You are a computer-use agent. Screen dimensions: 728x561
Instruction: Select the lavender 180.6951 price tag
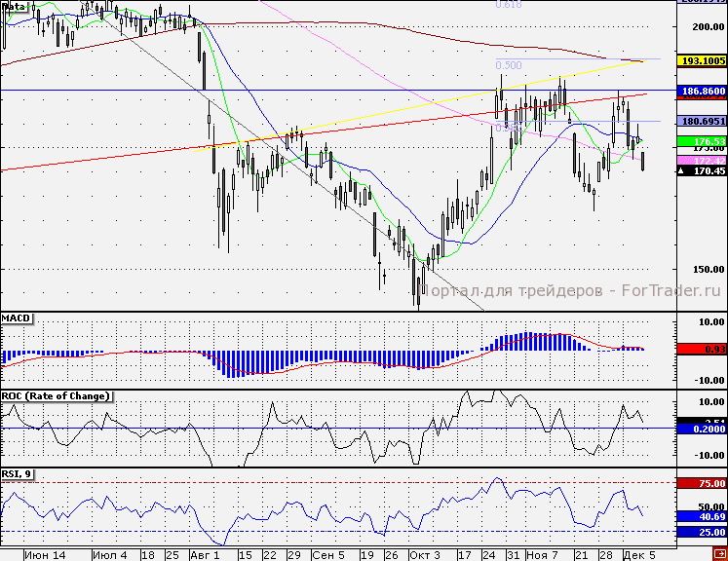(702, 121)
